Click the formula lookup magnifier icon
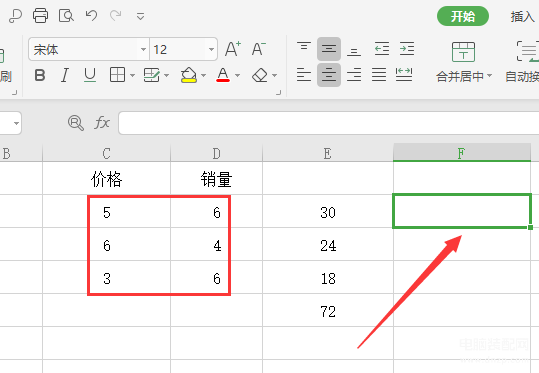Viewport: 539px width, 373px height. coord(76,123)
